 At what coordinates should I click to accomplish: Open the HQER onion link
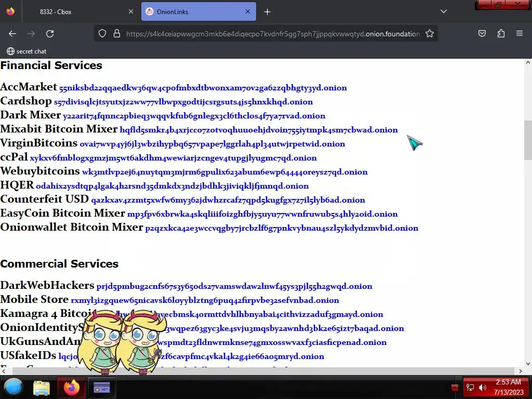tap(172, 186)
